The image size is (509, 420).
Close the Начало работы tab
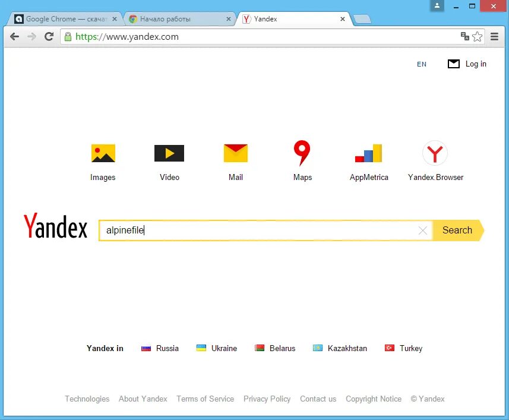[229, 19]
